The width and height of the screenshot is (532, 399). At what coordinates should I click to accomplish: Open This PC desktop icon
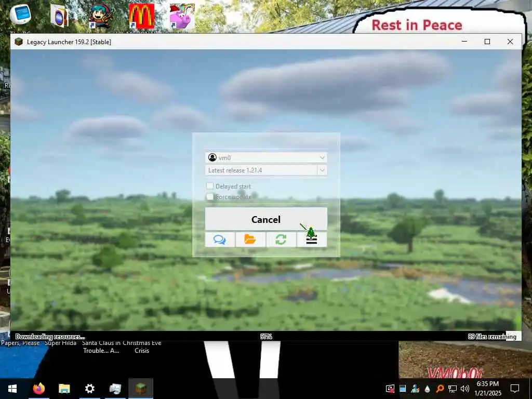coord(20,15)
